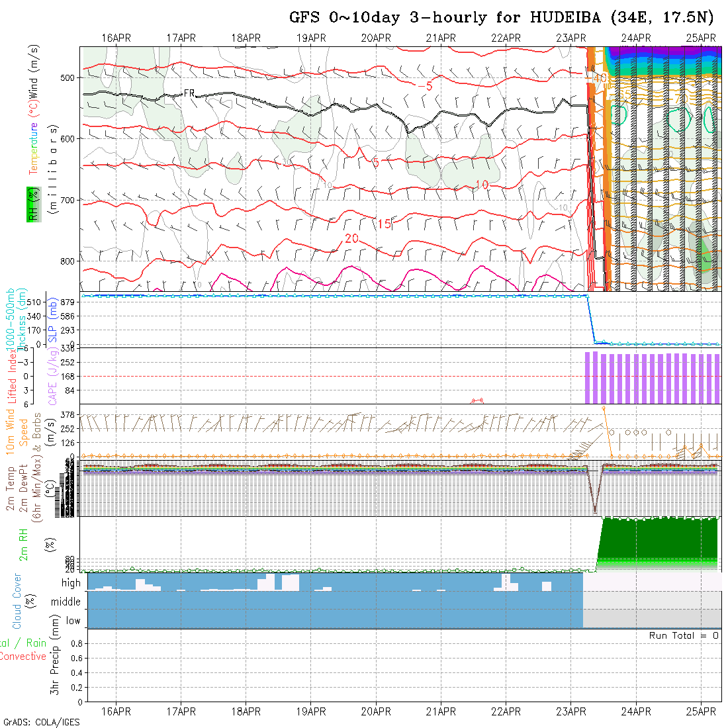Viewport: 728px width, 728px height.
Task: Select 24APR label on the top date axis
Action: (636, 38)
